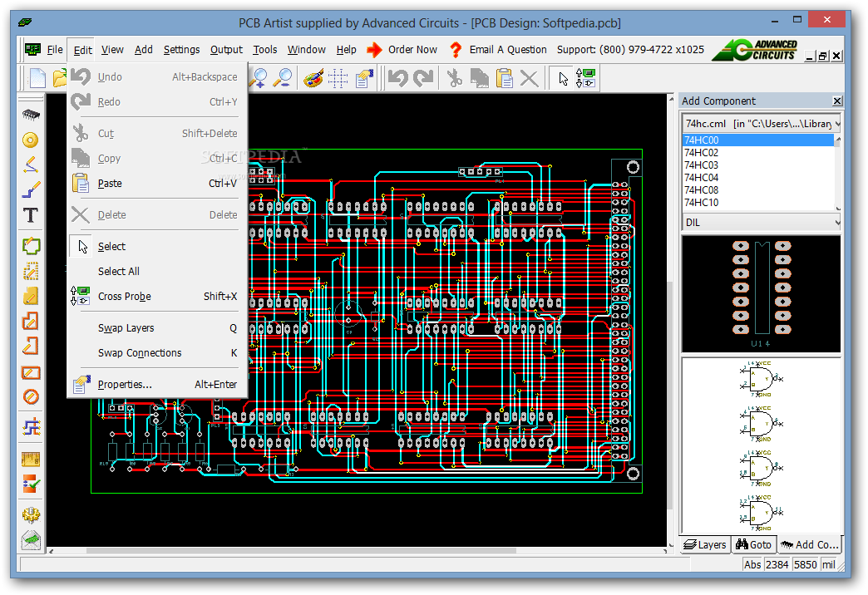Viewport: 868px width, 595px height.
Task: Open the Settings menu
Action: (x=181, y=50)
